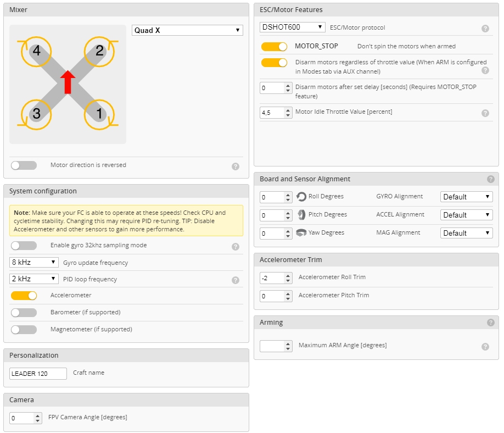This screenshot has width=504, height=433.
Task: Enable Motor direction is reversed switch
Action: (24, 165)
